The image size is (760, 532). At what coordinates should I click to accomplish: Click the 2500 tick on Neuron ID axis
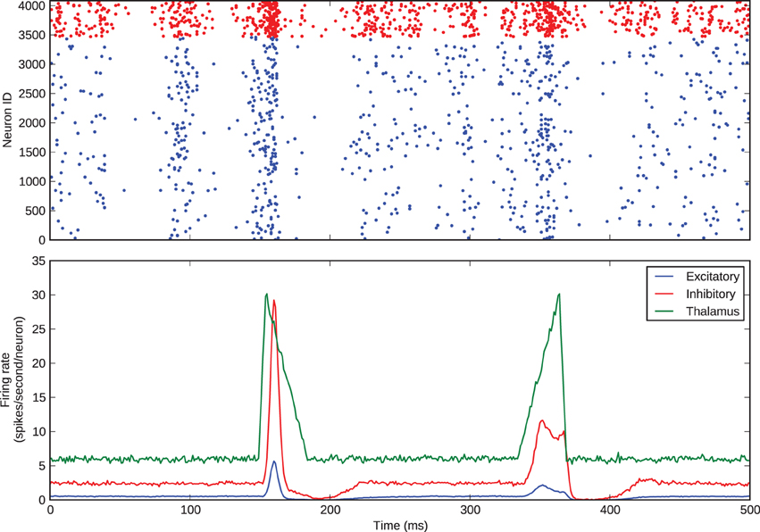click(33, 94)
